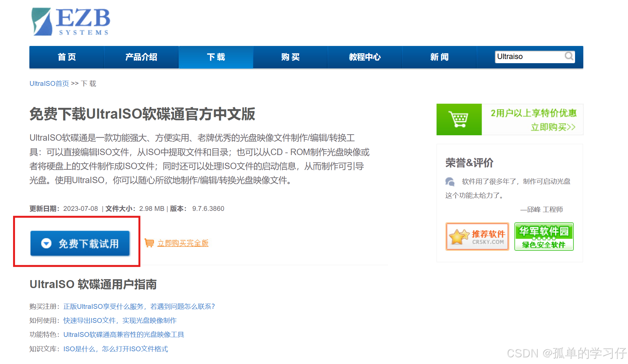Open the 首页 navigation tab
Viewport: 628px width, 364px height.
(x=67, y=57)
